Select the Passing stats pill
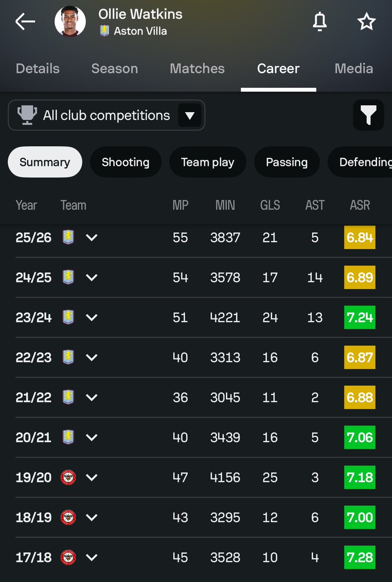Image resolution: width=392 pixels, height=582 pixels. [287, 162]
